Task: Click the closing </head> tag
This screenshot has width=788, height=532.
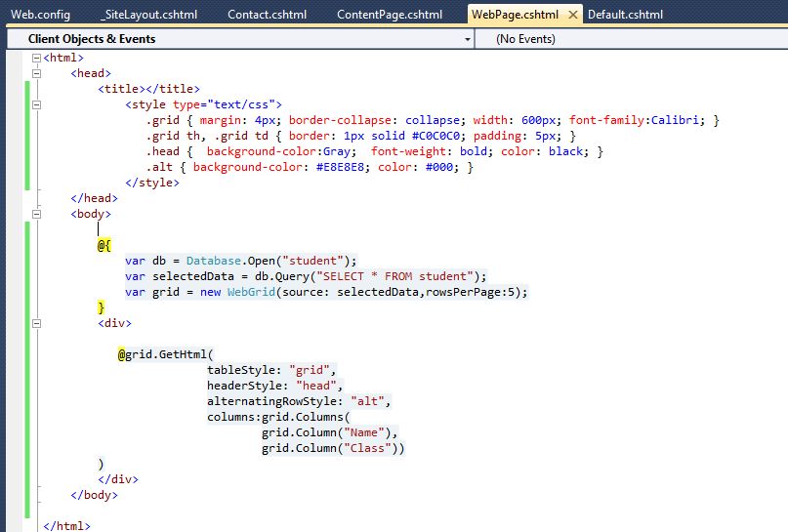Action: point(94,198)
